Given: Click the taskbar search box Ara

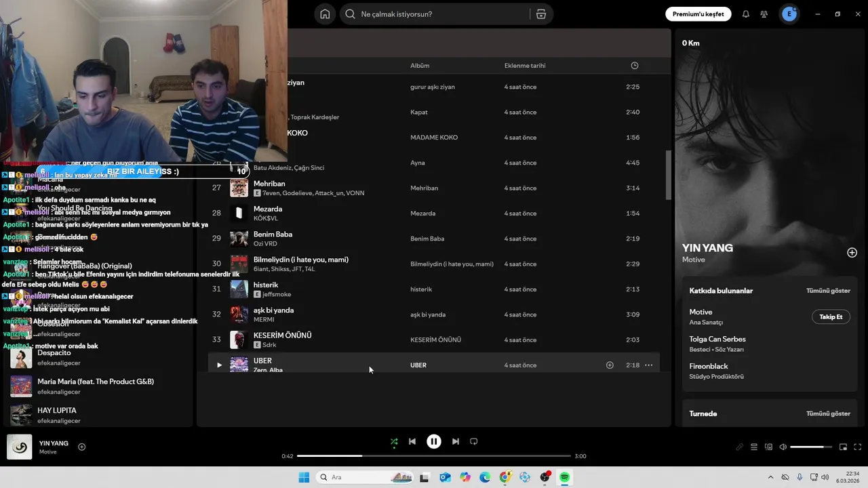Looking at the screenshot, I should (x=366, y=477).
